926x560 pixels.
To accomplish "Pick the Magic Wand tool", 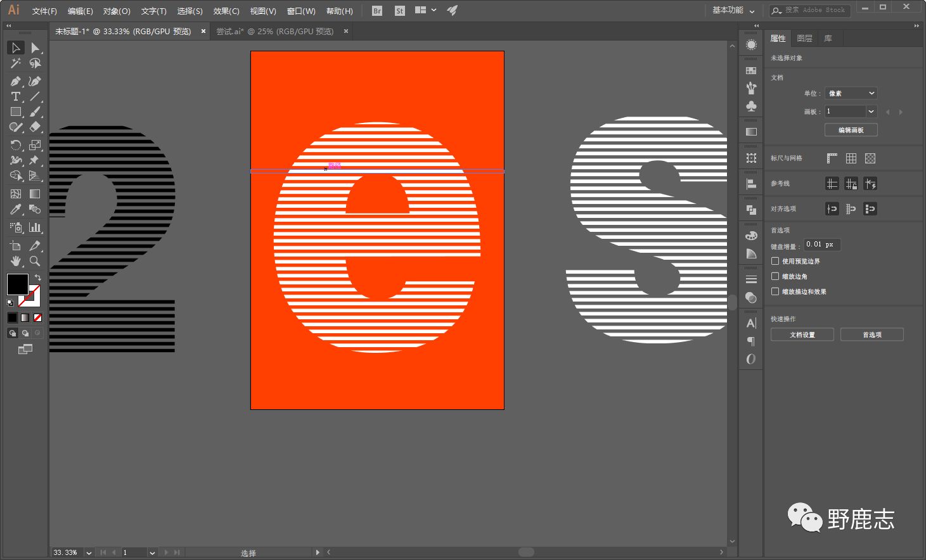I will pos(16,63).
